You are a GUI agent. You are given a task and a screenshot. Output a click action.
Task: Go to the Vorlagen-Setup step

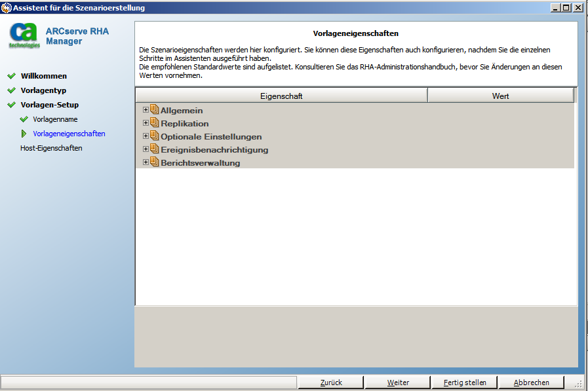pyautogui.click(x=50, y=105)
